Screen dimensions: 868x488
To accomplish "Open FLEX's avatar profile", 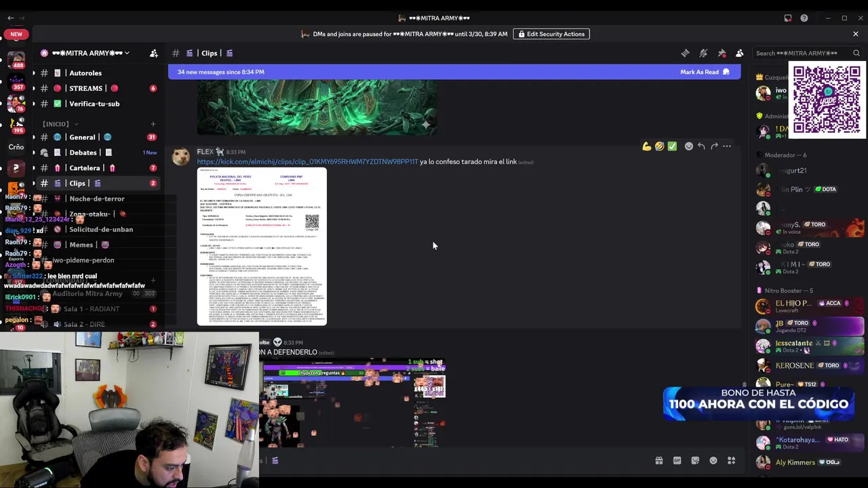I will (x=181, y=157).
